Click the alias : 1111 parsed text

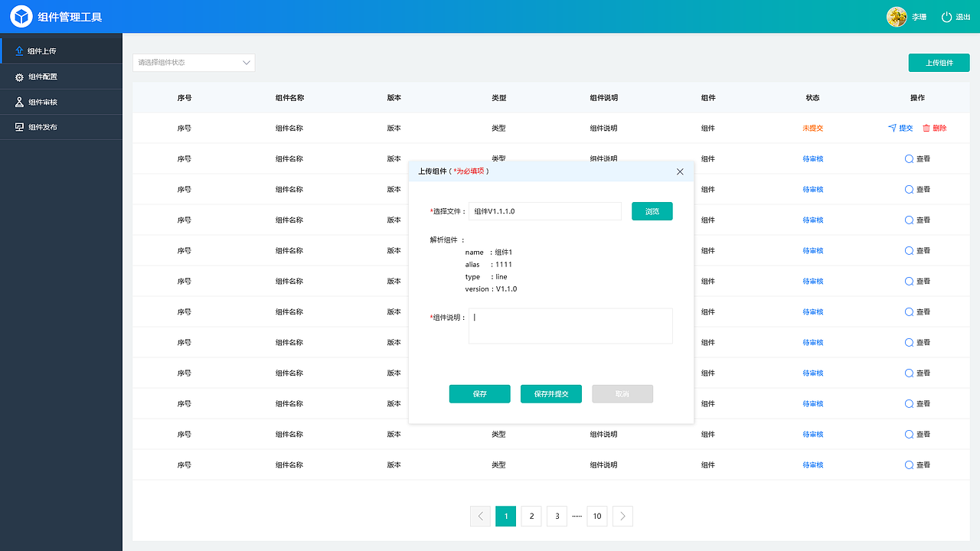[488, 264]
